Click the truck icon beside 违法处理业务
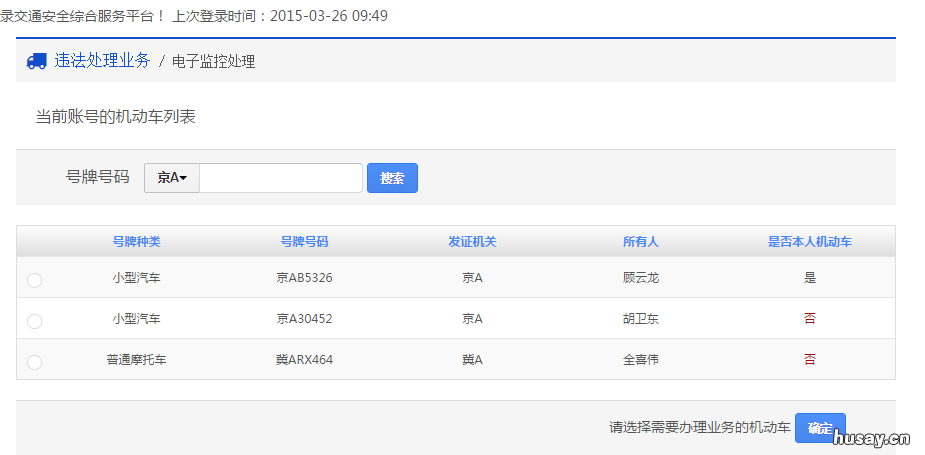The width and height of the screenshot is (925, 455). (x=36, y=61)
